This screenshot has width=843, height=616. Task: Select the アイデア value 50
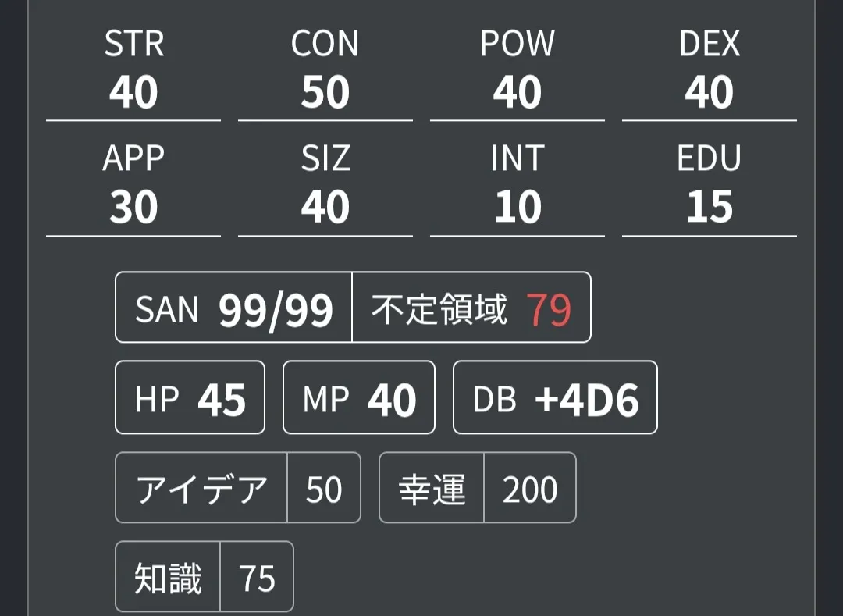point(324,490)
